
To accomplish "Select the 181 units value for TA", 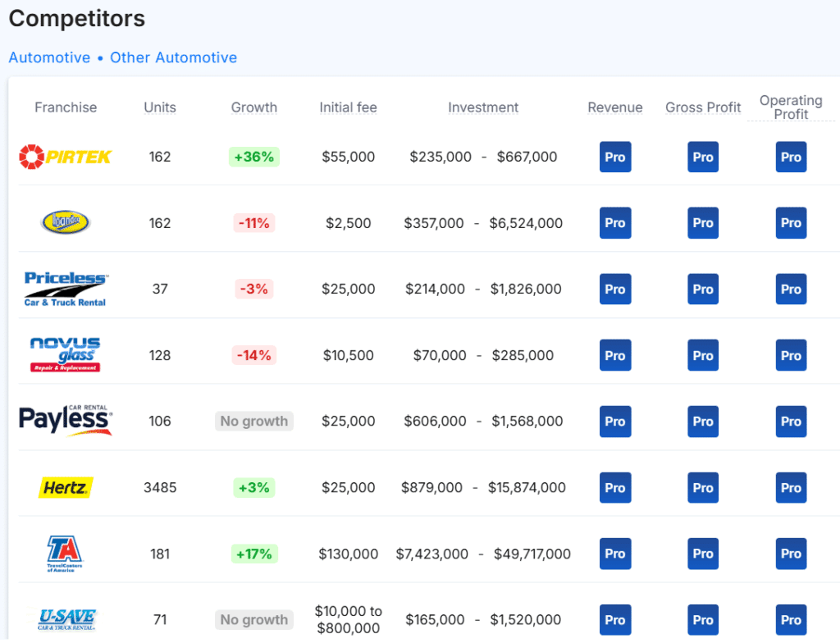I will pos(160,554).
